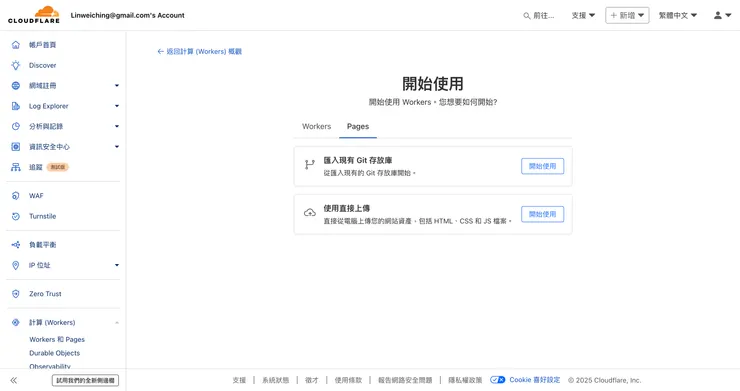Screen dimensions: 740x391
Task: Click the Log Explorer icon
Action: click(16, 106)
